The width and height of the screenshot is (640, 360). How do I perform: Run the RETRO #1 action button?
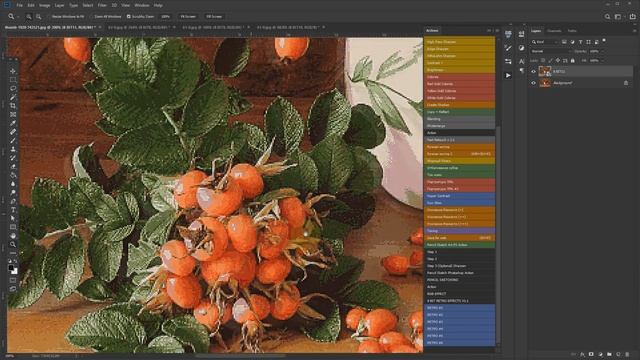460,308
